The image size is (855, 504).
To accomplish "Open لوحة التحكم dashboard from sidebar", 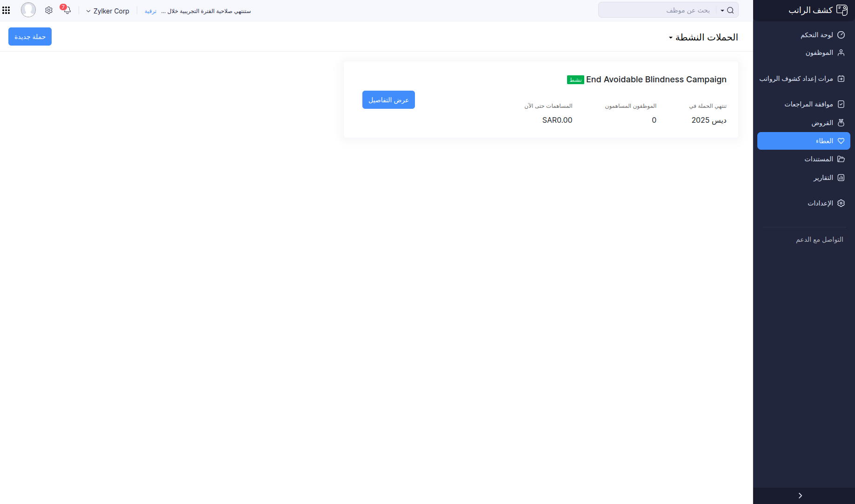I will click(x=816, y=35).
